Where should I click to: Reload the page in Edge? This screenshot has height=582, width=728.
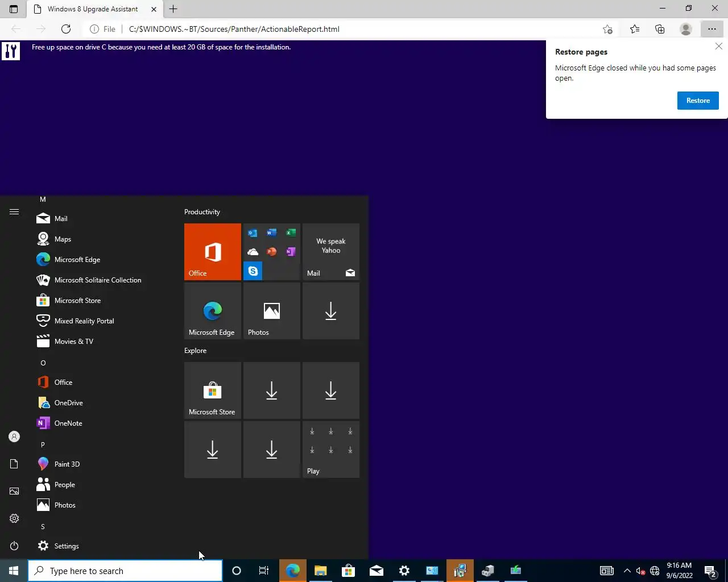(66, 29)
